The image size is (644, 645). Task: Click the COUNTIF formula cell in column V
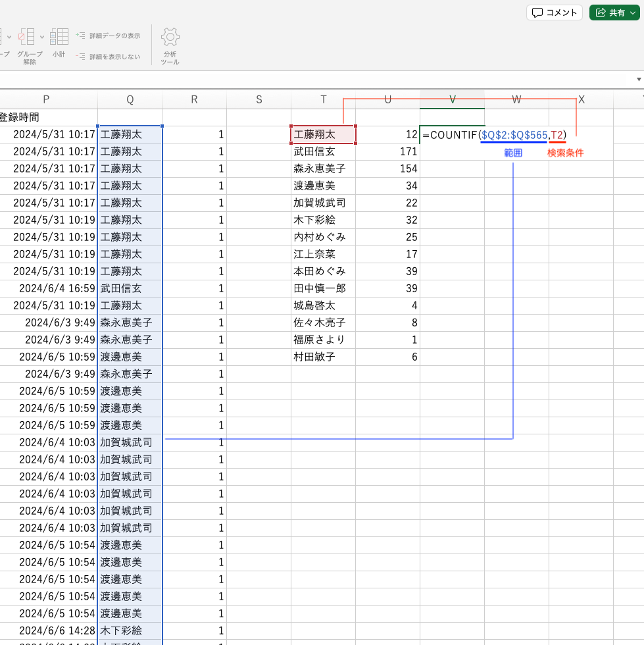[495, 135]
